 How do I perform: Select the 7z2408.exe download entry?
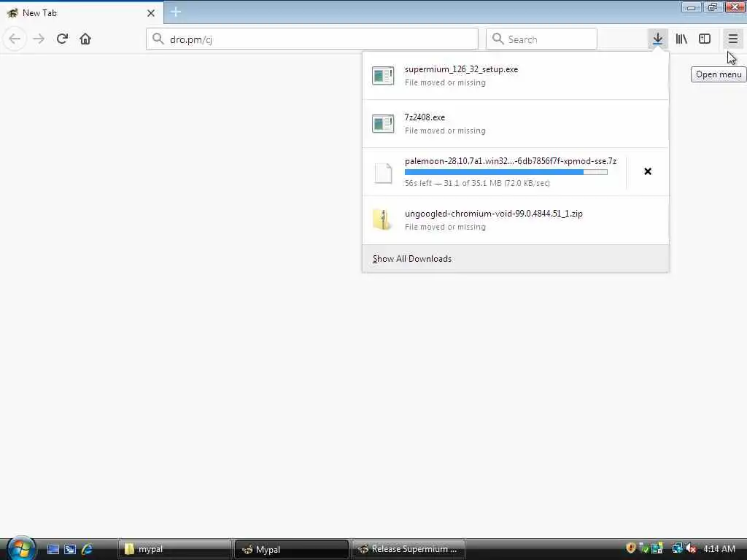point(516,124)
